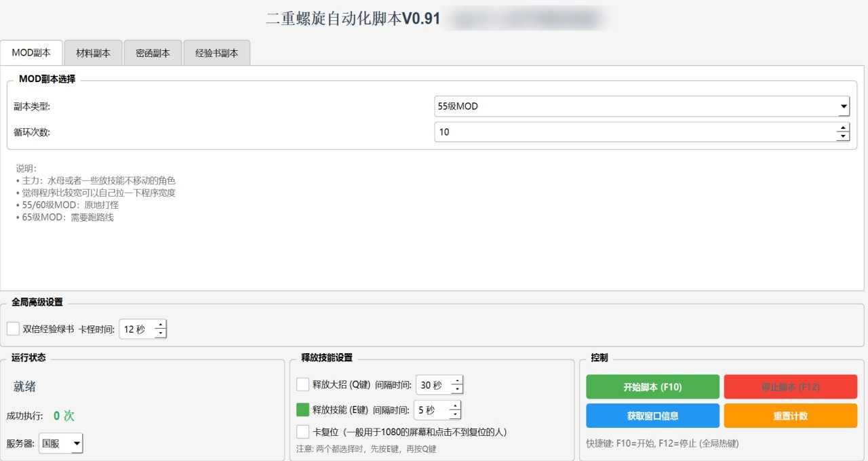Screen dimensions: 868x461
Task: Open the MOD副本 tab
Action: click(x=31, y=52)
